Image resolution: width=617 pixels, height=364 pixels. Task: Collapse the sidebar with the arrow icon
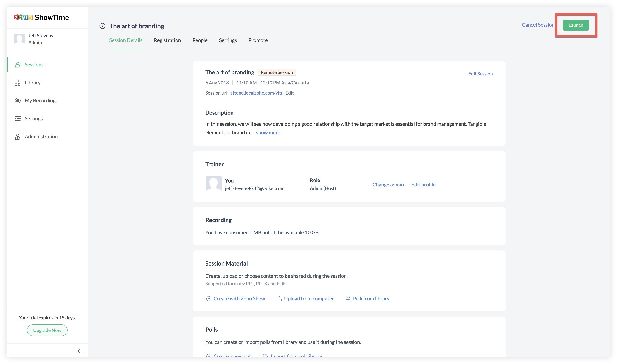(81, 351)
